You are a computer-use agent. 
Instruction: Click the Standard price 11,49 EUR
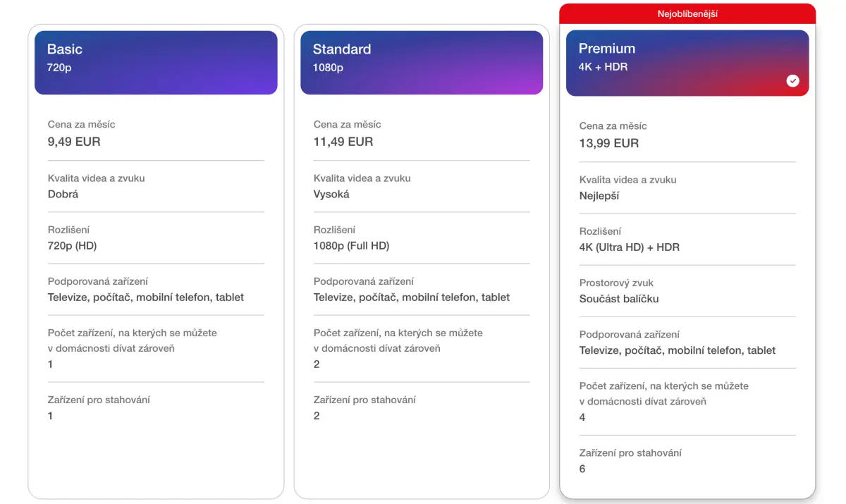tap(343, 142)
